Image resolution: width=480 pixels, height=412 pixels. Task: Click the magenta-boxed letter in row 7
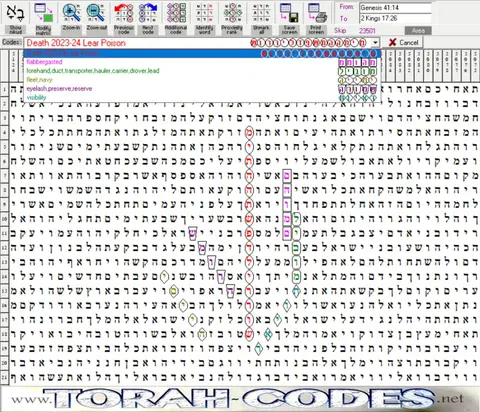tap(287, 176)
